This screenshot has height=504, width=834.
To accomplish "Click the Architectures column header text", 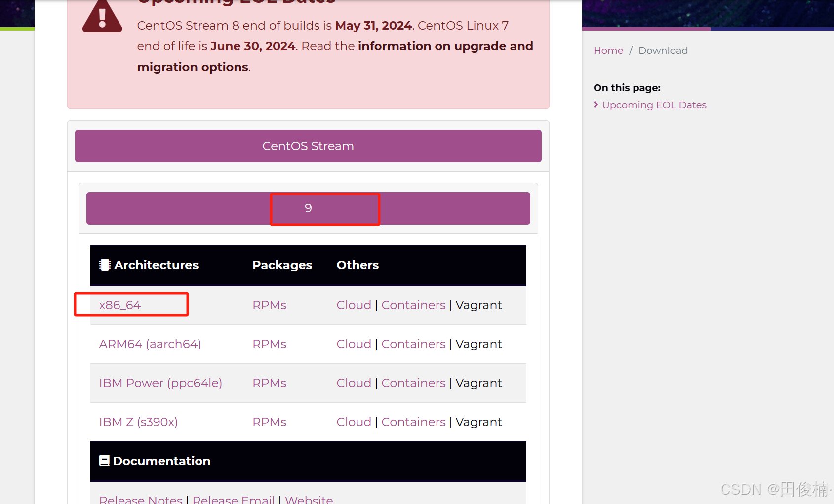I will pos(157,265).
